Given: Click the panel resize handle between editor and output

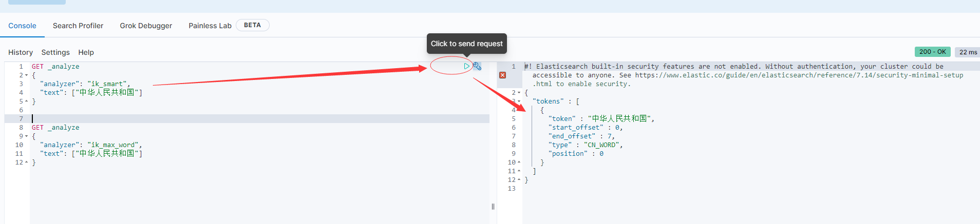Looking at the screenshot, I should click(x=493, y=207).
